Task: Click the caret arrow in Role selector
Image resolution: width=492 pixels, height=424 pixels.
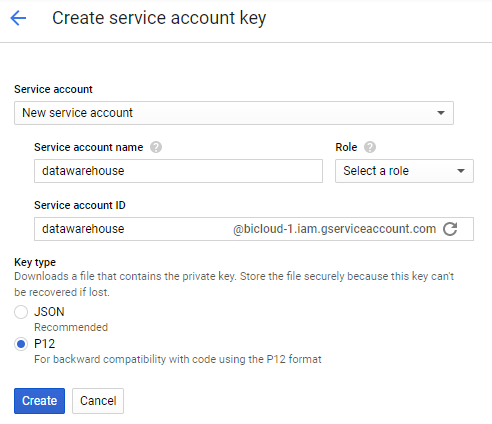Action: point(461,171)
